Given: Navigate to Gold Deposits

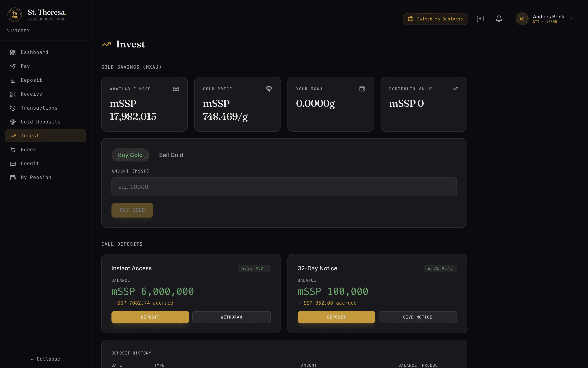Looking at the screenshot, I should click(46, 122).
